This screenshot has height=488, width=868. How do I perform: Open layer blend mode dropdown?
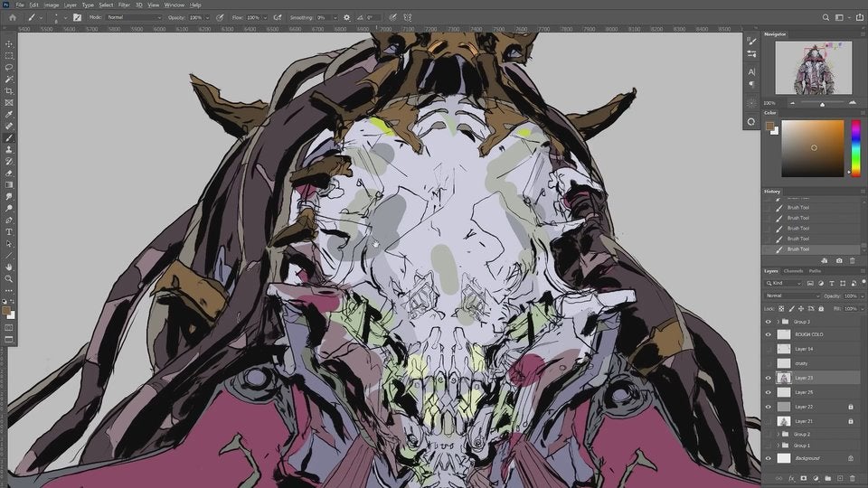pyautogui.click(x=792, y=296)
